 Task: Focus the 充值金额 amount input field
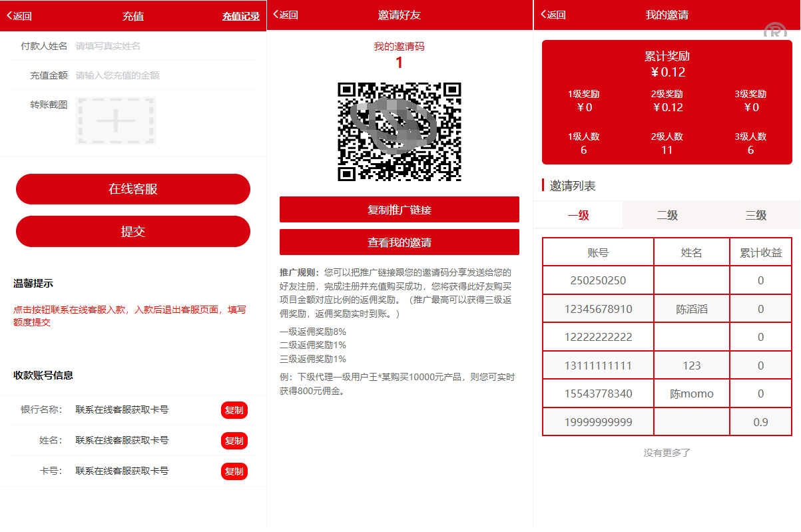pyautogui.click(x=163, y=75)
